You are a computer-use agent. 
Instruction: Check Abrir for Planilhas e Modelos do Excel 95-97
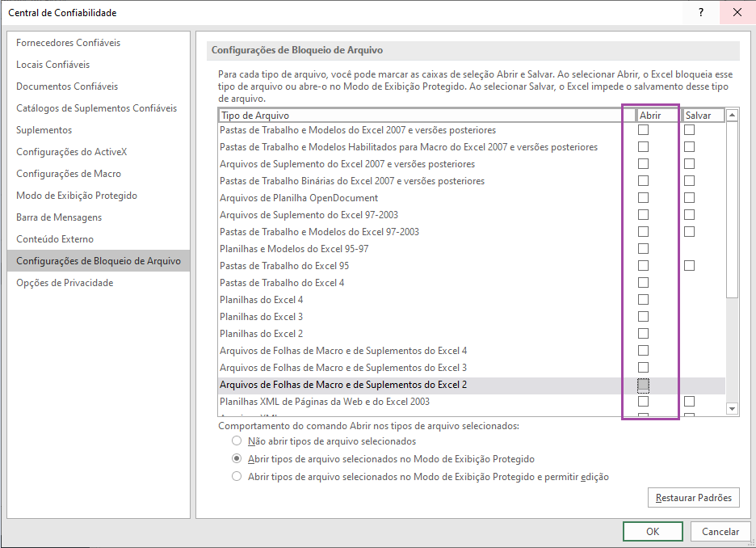(643, 248)
